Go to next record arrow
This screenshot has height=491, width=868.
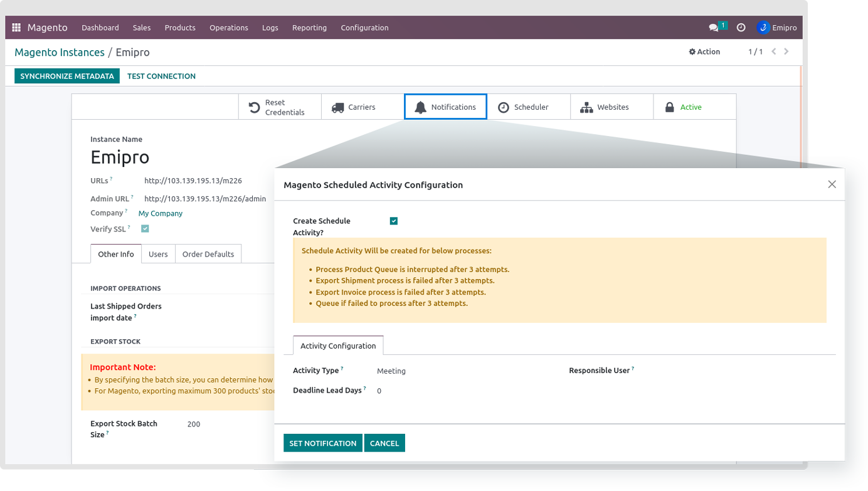coord(786,51)
